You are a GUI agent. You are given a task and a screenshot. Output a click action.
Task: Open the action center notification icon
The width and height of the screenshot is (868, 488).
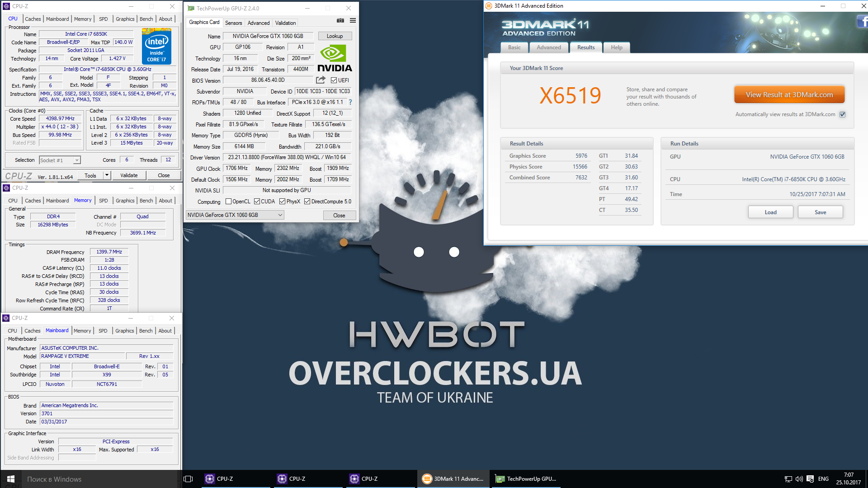click(810, 479)
